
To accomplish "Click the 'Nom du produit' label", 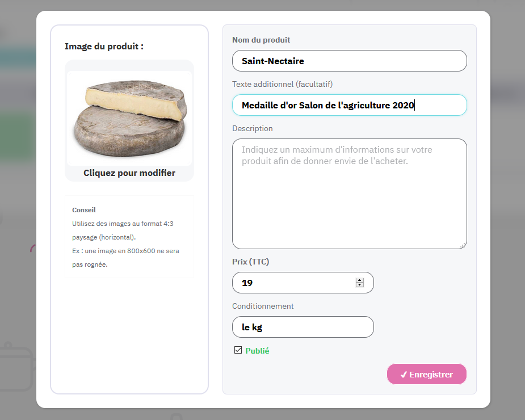I will pyautogui.click(x=261, y=40).
